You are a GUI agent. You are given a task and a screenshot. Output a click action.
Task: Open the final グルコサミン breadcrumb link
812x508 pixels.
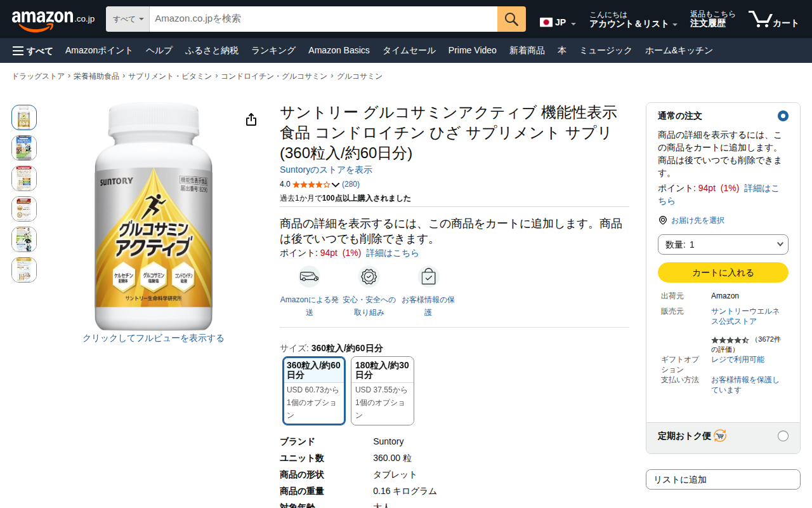(x=360, y=76)
